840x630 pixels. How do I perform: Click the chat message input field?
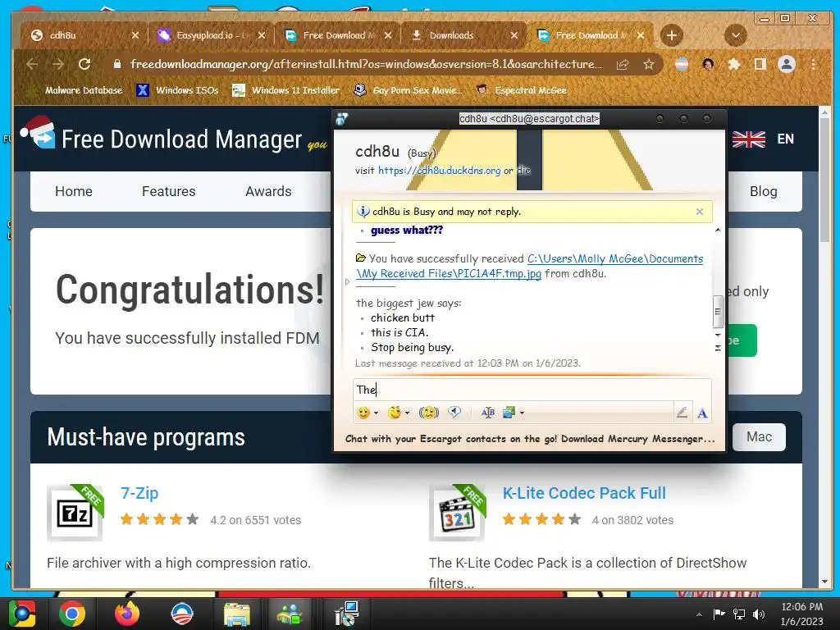(x=532, y=390)
